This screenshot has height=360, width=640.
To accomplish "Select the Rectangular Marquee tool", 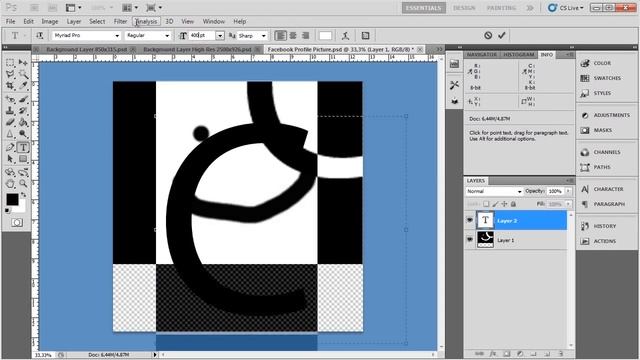I will point(10,63).
